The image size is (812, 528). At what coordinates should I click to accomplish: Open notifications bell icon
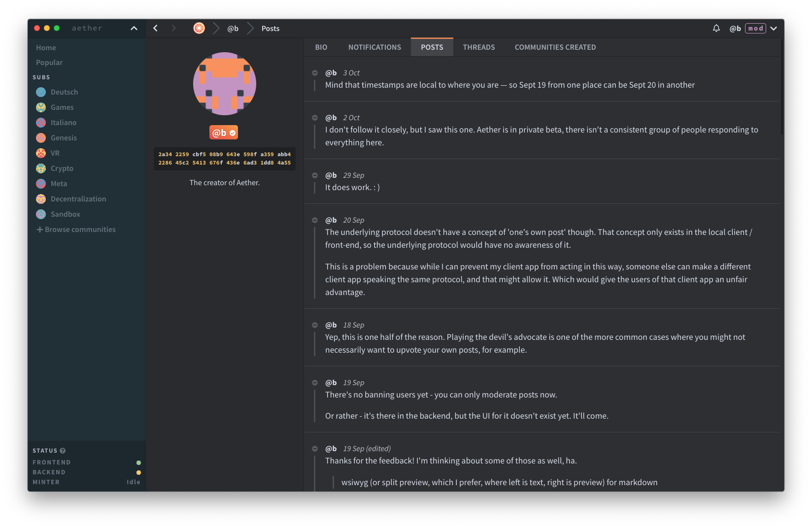[716, 28]
